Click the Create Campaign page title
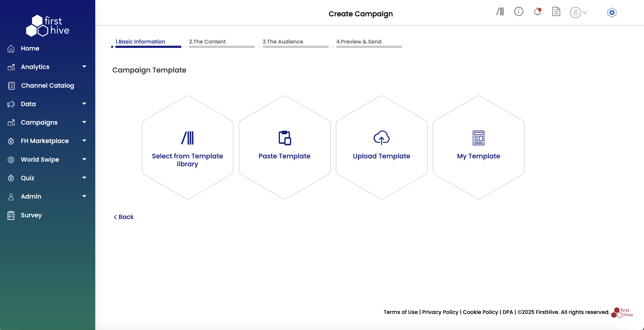644x330 pixels. pyautogui.click(x=360, y=14)
